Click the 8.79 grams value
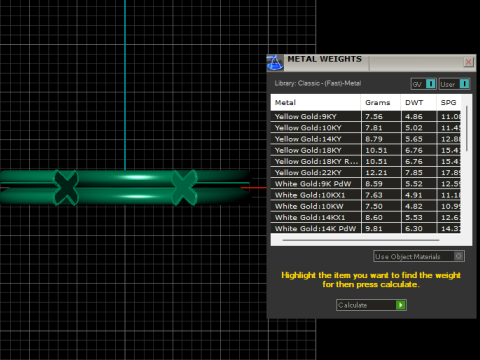The height and width of the screenshot is (360, 480). [x=374, y=139]
